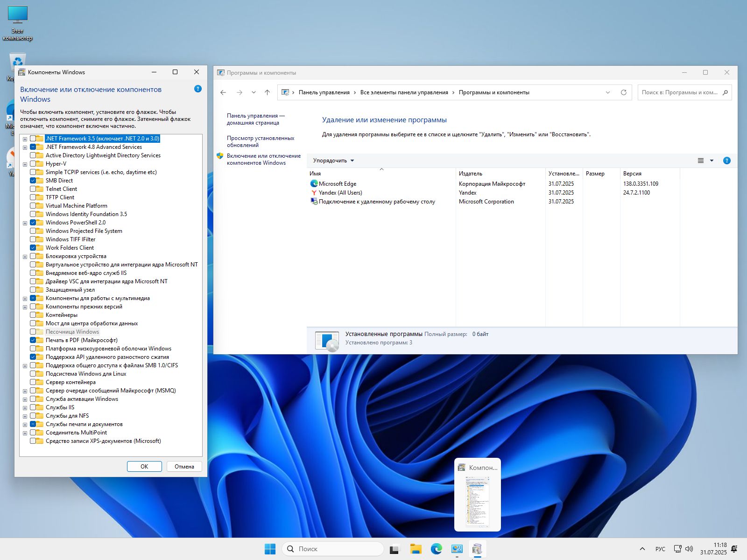Viewport: 747px width, 560px height.
Task: Open help in Windows Components dialog
Action: coord(198,89)
